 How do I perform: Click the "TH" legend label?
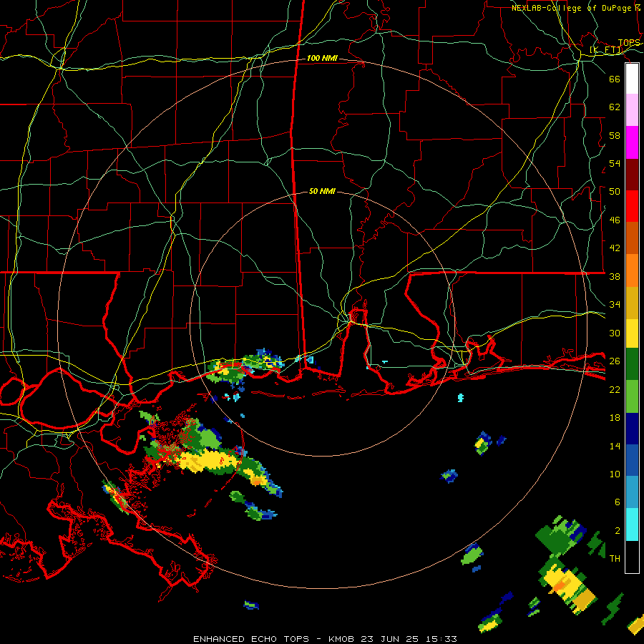coord(615,559)
